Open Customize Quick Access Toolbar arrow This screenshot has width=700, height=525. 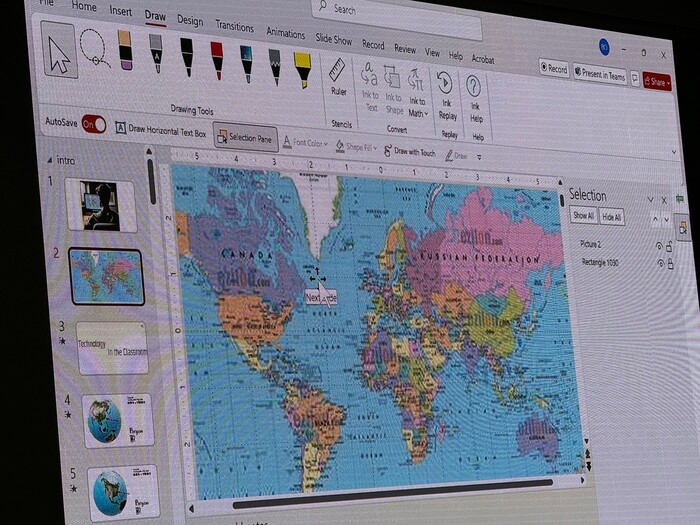pos(479,157)
